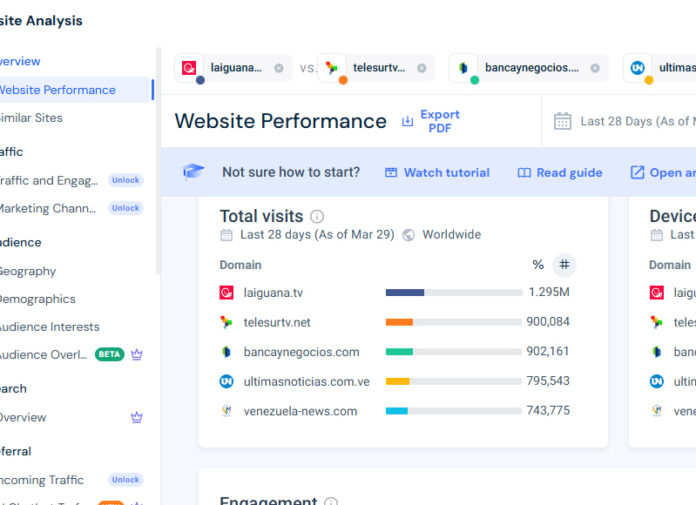696x505 pixels.
Task: Click the 1.295M visits value
Action: coord(549,292)
